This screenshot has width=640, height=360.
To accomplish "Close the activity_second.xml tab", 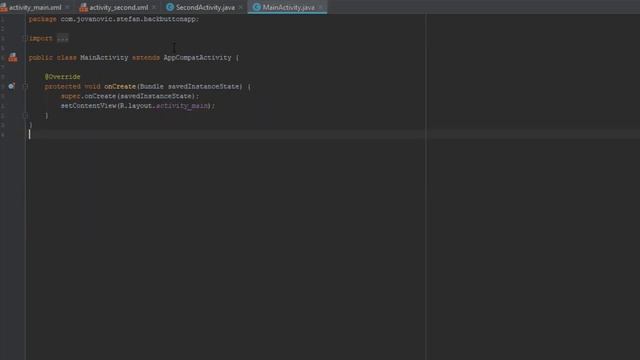I will point(153,7).
